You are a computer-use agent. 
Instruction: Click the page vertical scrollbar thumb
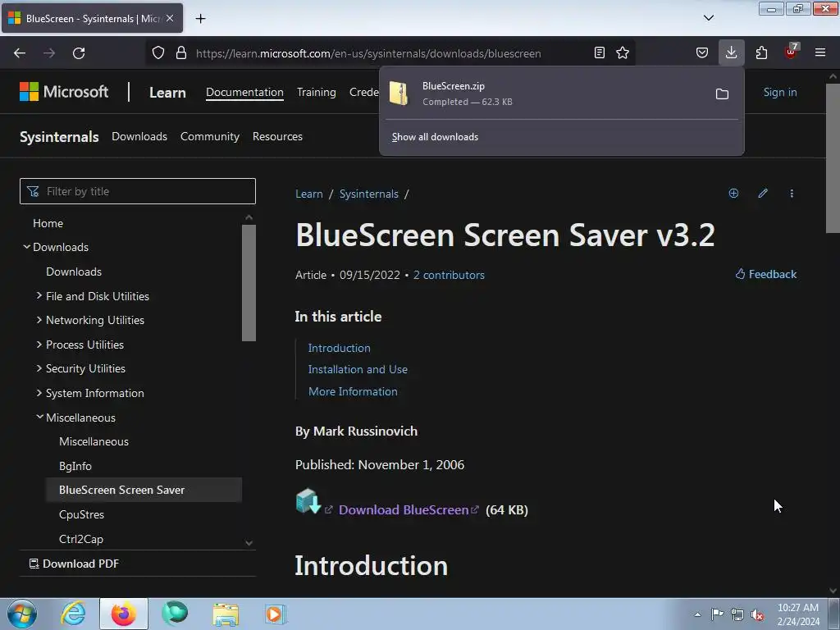pos(833,158)
